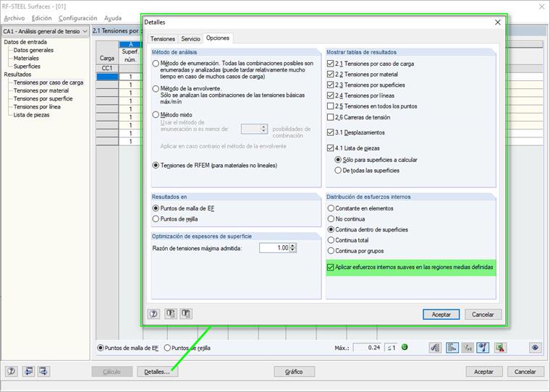The height and width of the screenshot is (392, 550).
Task: Open Materiales in navigator tree
Action: tap(26, 58)
